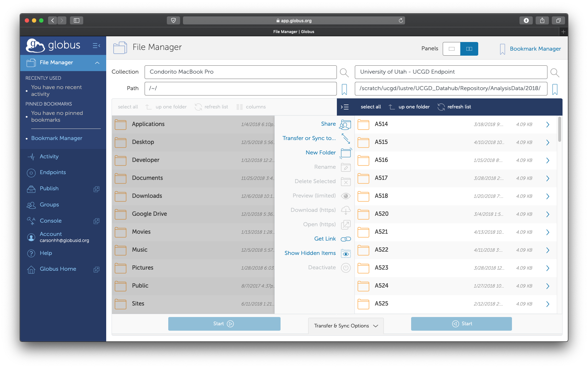Open folder A524 with its chevron

(x=548, y=286)
